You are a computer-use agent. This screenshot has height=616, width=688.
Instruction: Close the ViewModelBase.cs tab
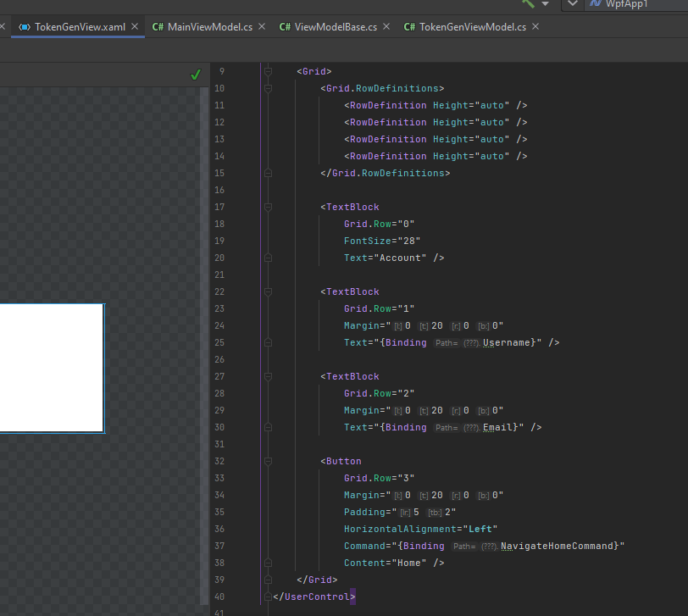[x=386, y=27]
